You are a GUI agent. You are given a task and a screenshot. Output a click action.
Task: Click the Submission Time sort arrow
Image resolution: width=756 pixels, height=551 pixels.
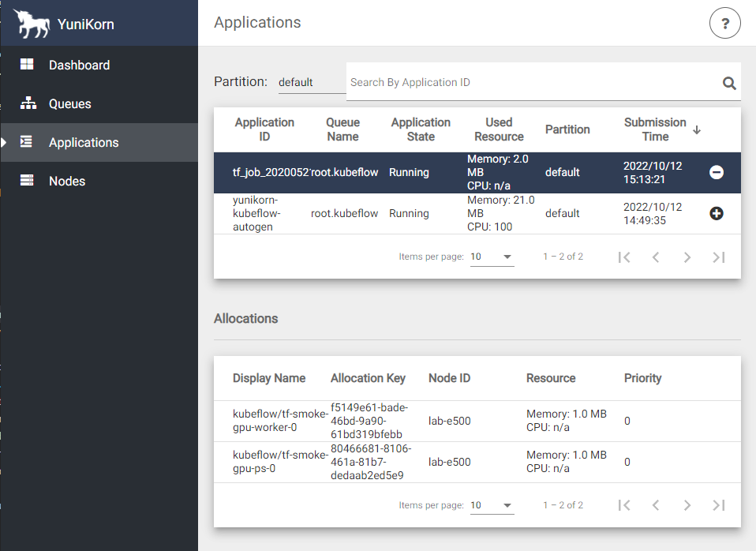coord(697,129)
